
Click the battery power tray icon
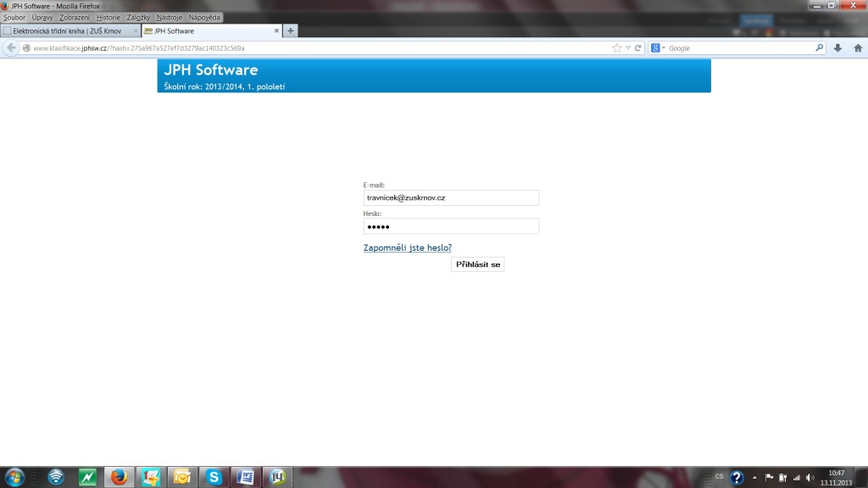point(782,478)
